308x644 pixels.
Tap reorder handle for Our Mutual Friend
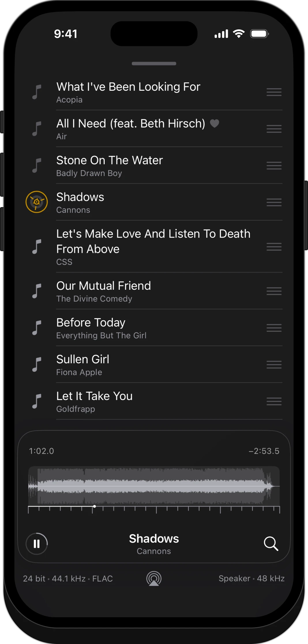pyautogui.click(x=274, y=291)
